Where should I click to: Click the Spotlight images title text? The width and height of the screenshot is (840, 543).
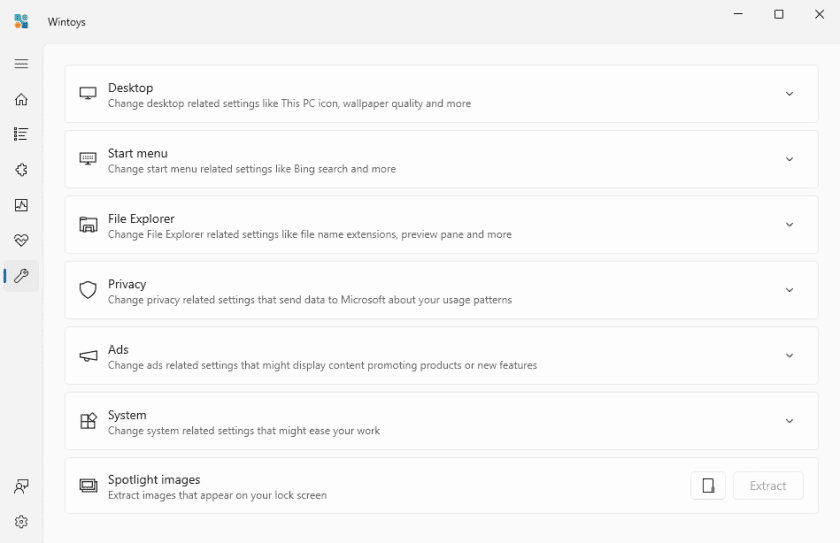[154, 480]
